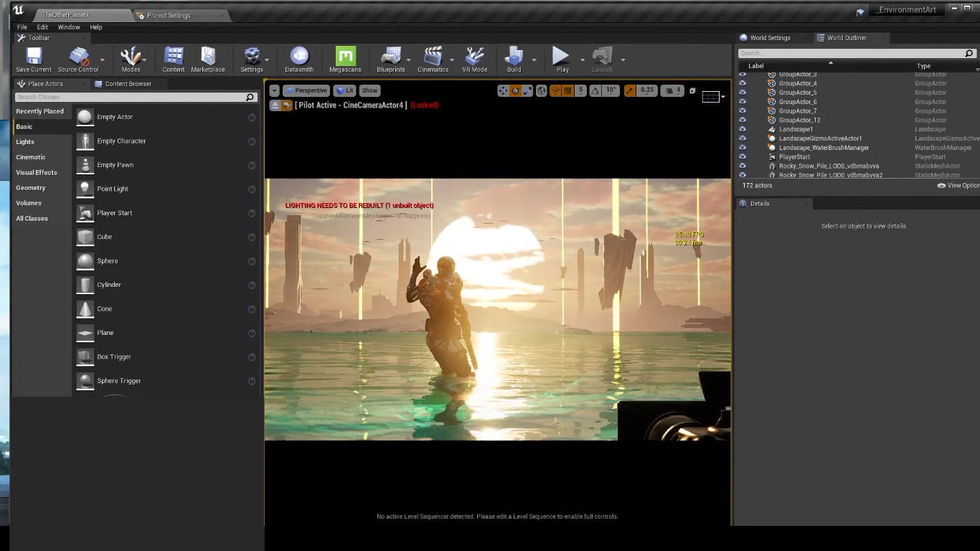Open the Window menu

tap(69, 27)
